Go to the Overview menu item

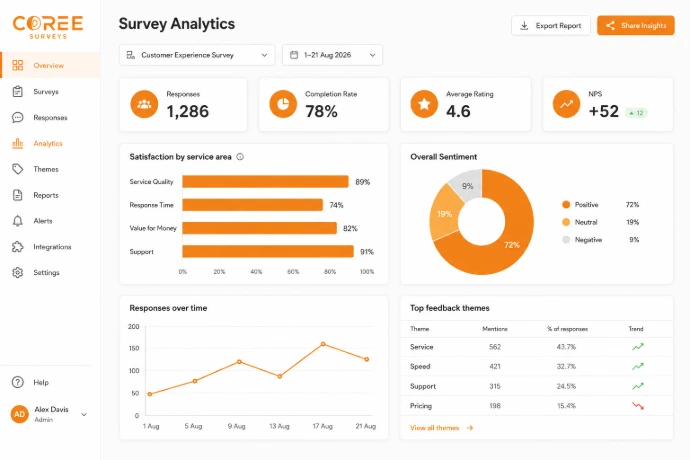click(50, 65)
